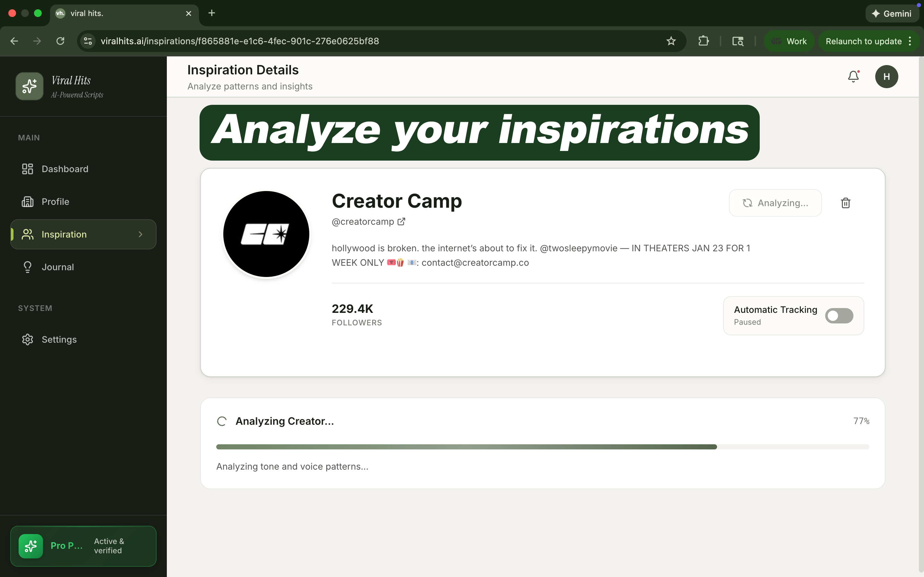Expand the Inspiration section chevron

click(140, 234)
